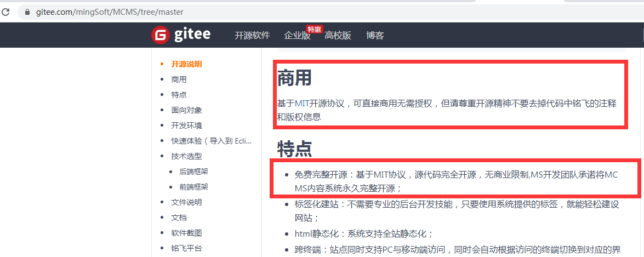Image resolution: width=644 pixels, height=257 pixels.
Task: Open the 企业版 nav item
Action: [297, 36]
